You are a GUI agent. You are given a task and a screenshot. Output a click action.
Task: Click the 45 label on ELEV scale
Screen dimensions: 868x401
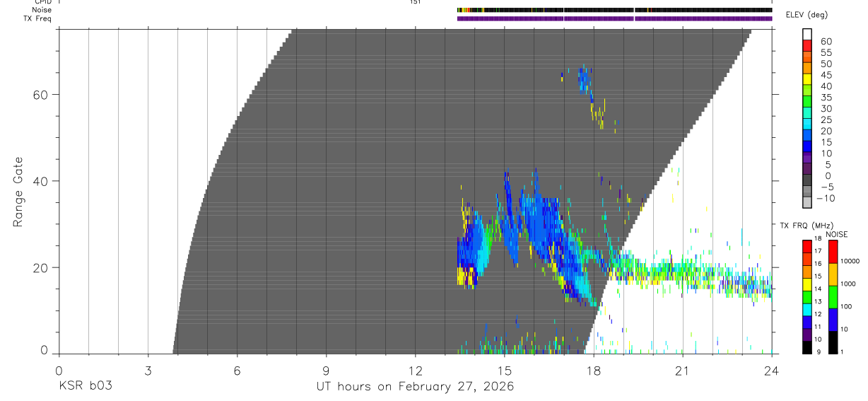[826, 75]
